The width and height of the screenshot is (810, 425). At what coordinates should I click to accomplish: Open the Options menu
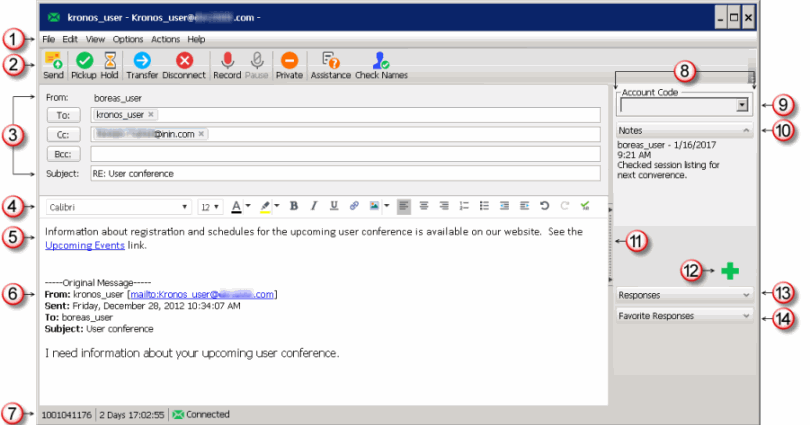[x=127, y=39]
